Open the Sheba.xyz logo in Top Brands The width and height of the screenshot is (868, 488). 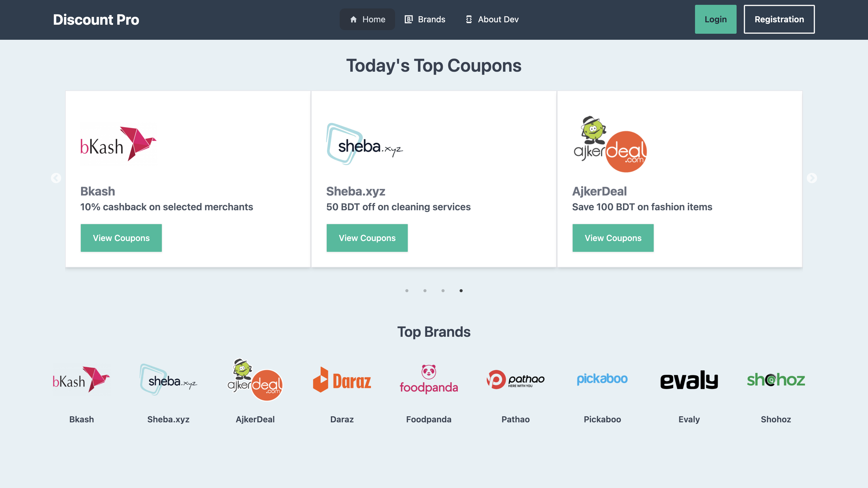[x=168, y=380]
